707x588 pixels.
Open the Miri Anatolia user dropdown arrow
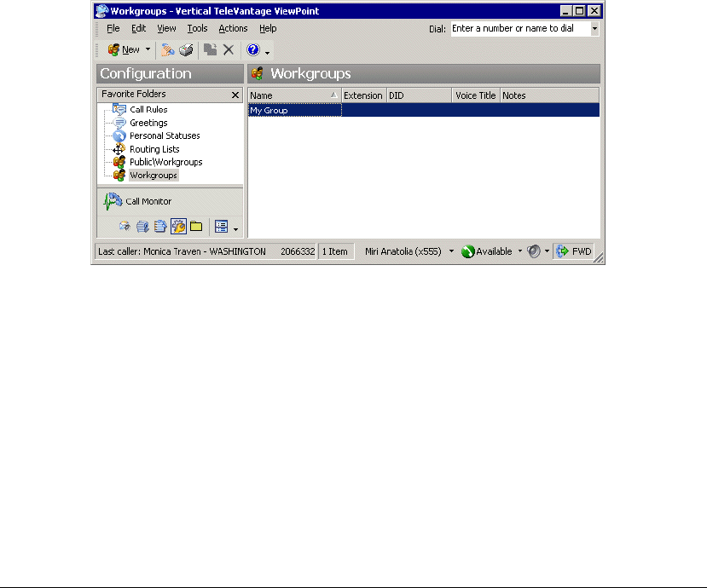(451, 251)
